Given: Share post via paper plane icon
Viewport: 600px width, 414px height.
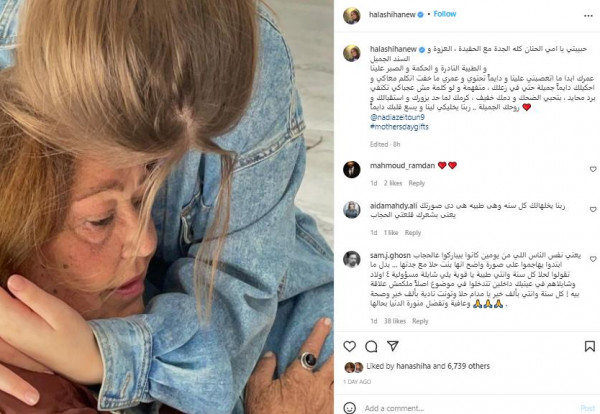Looking at the screenshot, I should (x=393, y=346).
